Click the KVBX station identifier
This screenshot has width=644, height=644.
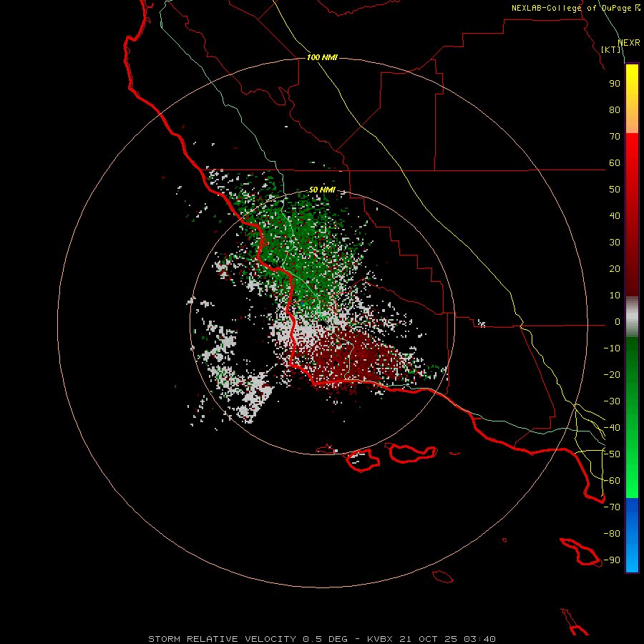(x=380, y=639)
